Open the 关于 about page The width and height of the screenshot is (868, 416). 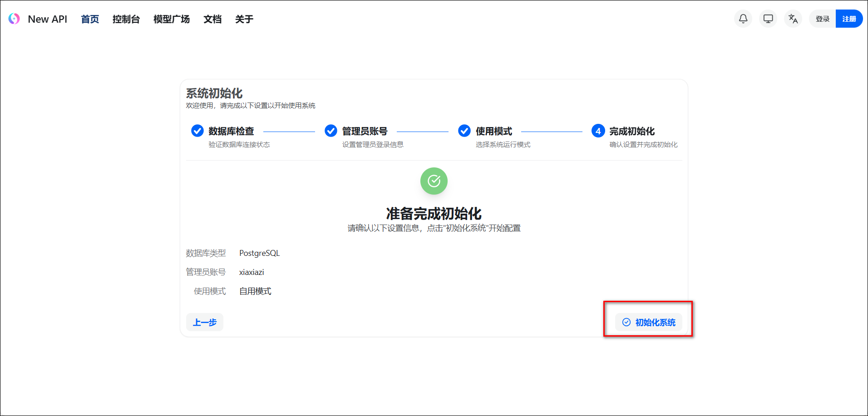[x=244, y=19]
